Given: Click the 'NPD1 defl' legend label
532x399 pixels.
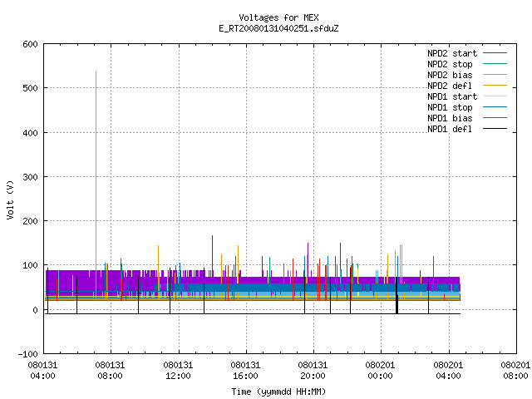Looking at the screenshot, I should coord(450,130).
